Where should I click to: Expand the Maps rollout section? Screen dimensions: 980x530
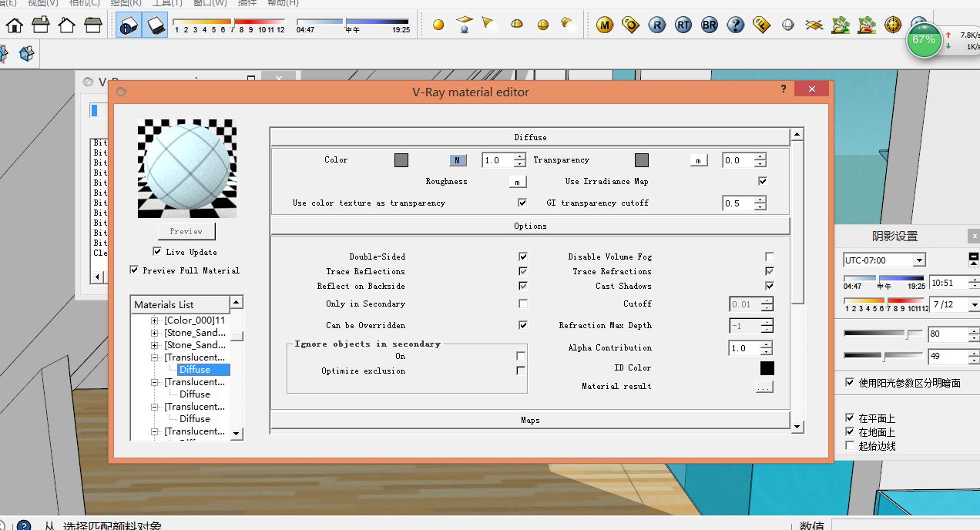coord(530,420)
